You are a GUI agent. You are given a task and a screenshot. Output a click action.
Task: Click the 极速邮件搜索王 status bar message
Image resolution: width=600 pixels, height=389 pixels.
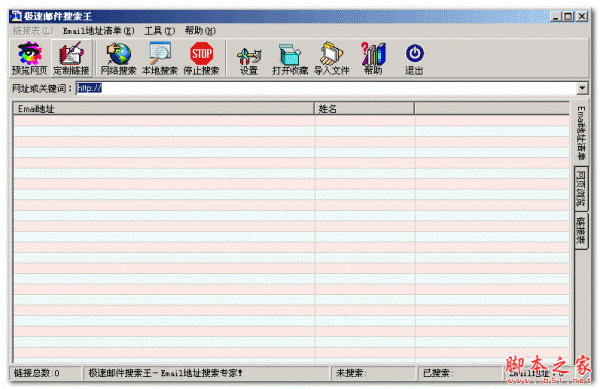[x=165, y=373]
